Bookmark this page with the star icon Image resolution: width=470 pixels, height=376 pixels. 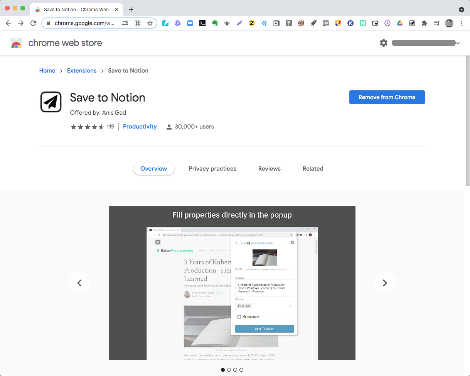(150, 23)
